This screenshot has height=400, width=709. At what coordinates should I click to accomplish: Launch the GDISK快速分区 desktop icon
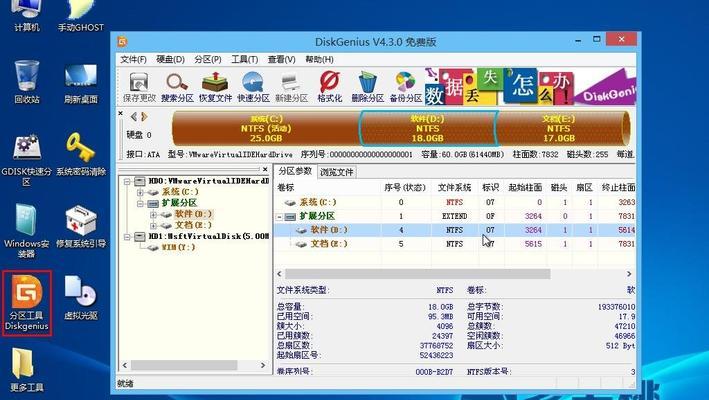pos(27,160)
